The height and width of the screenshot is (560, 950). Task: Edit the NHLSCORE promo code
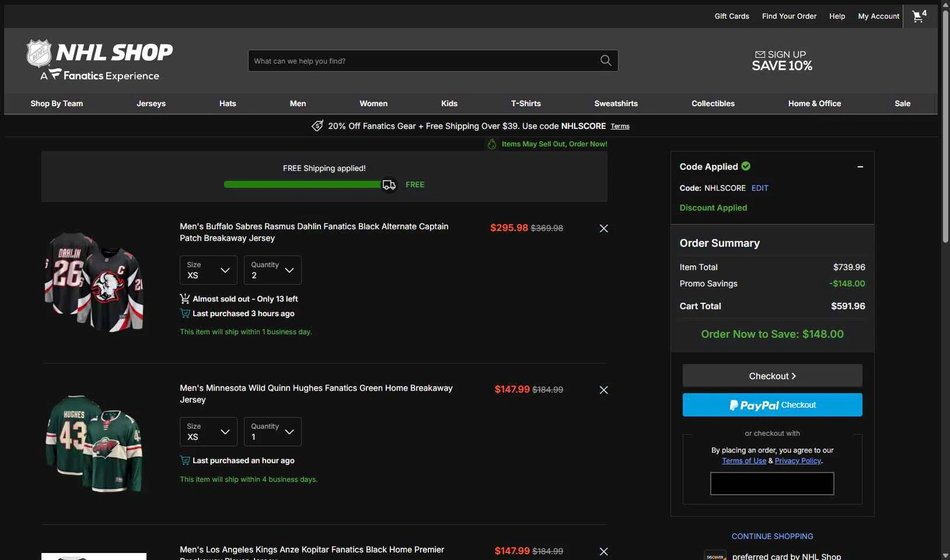[x=760, y=188]
